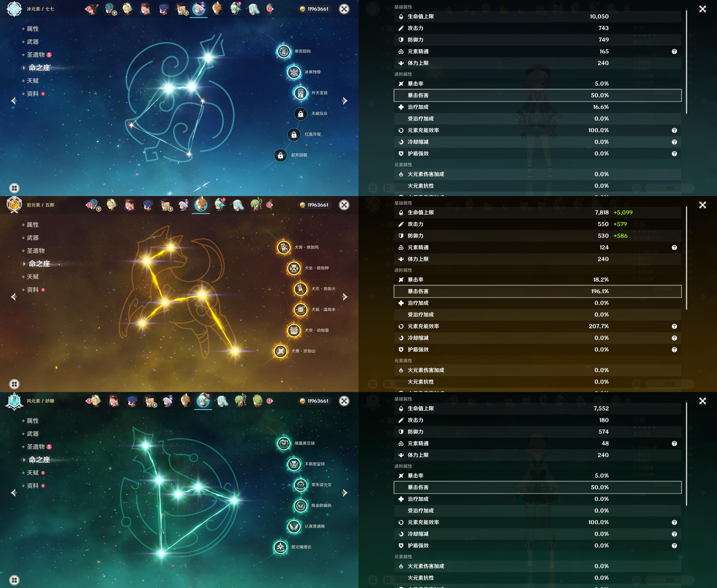Viewport: 717px width, 588px height.
Task: Open 武器 tab in 五郎's side menu
Action: (x=33, y=238)
